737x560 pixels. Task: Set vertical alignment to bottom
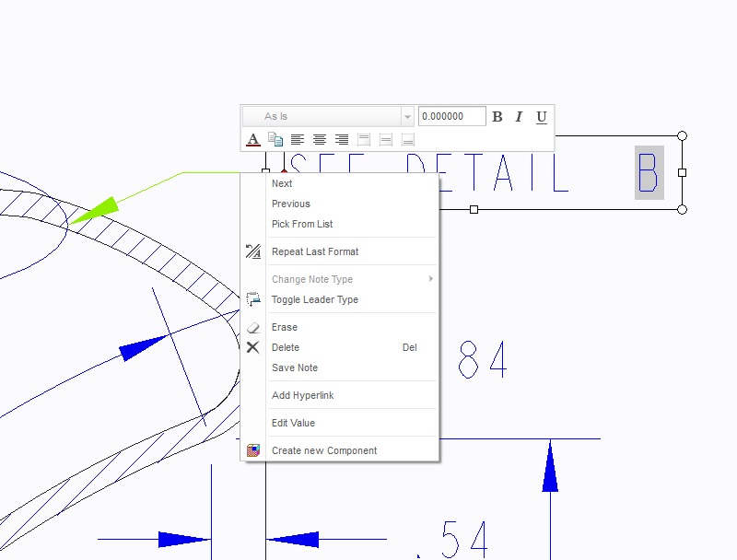[x=408, y=139]
